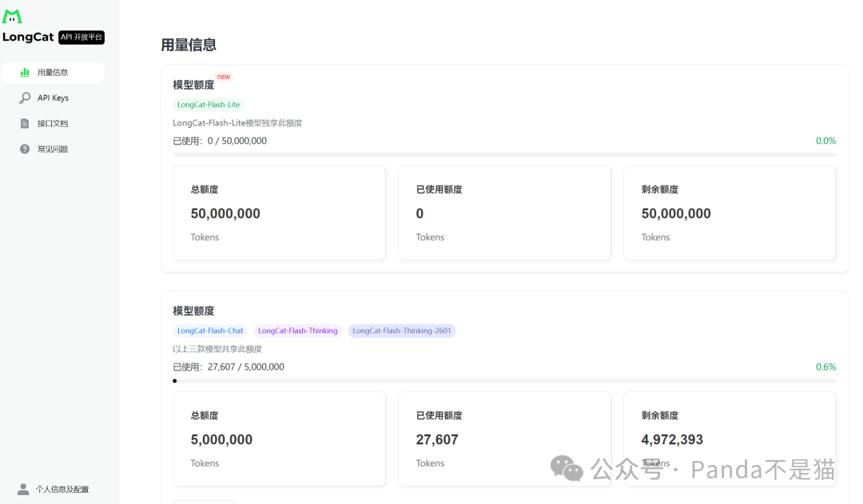Click the LongCat-Flash-Lite usage progress bar
Image resolution: width=863 pixels, height=504 pixels.
click(x=504, y=155)
